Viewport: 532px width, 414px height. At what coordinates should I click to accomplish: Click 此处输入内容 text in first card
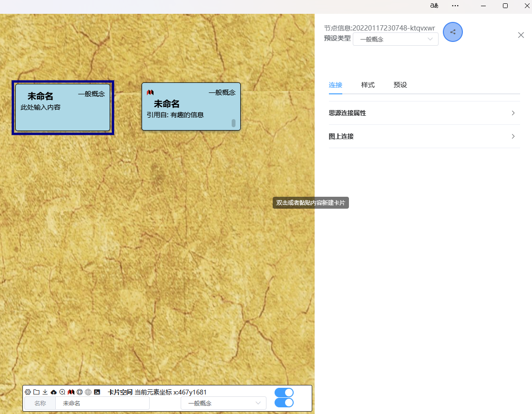[41, 107]
